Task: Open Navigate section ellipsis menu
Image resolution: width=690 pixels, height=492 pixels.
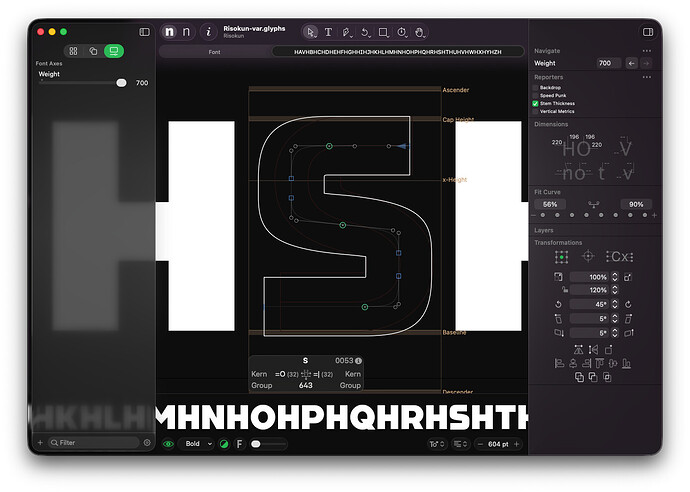Action: (x=646, y=51)
